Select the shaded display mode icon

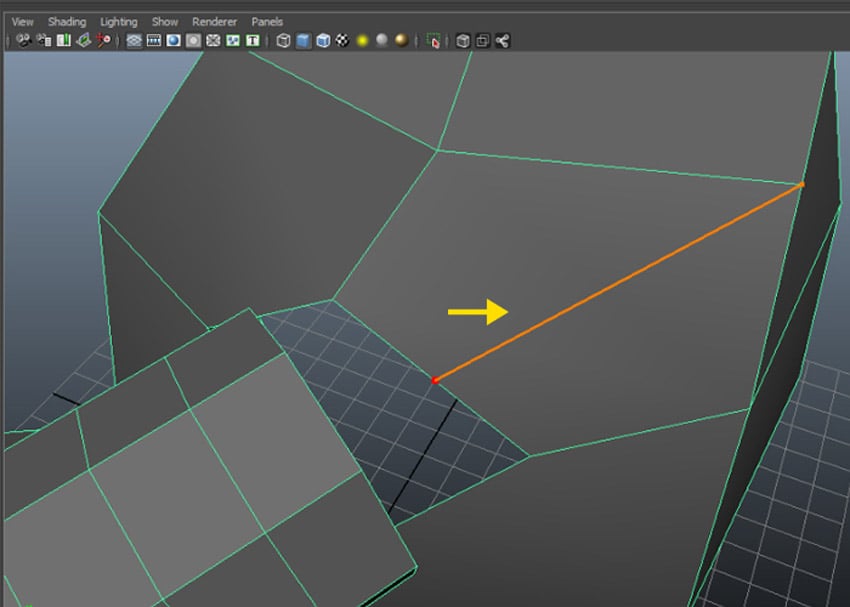point(303,41)
